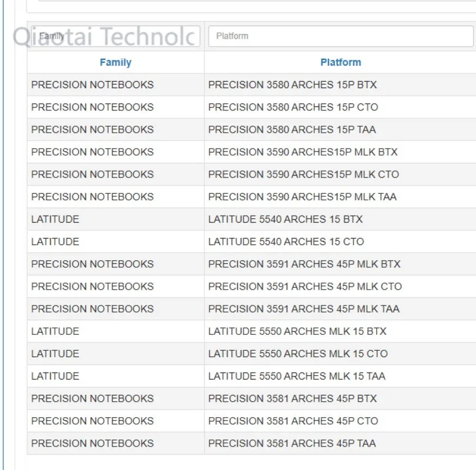Viewport: 476px width, 470px height.
Task: Select PRECISION 3580 ARCHES 15P CTO row
Action: pos(252,107)
